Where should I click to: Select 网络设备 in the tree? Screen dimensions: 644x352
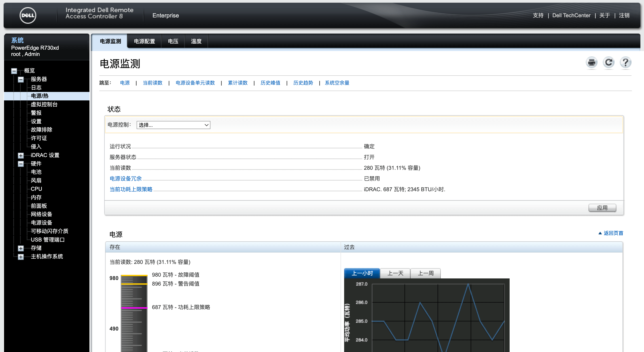coord(42,214)
